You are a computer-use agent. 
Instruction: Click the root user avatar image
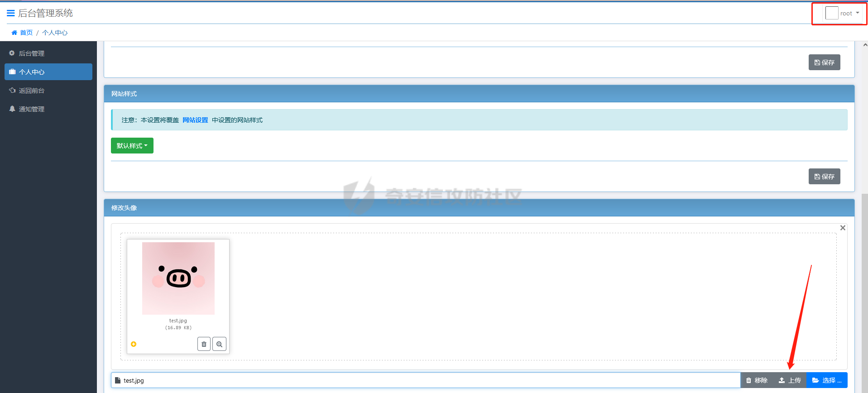[x=831, y=13]
